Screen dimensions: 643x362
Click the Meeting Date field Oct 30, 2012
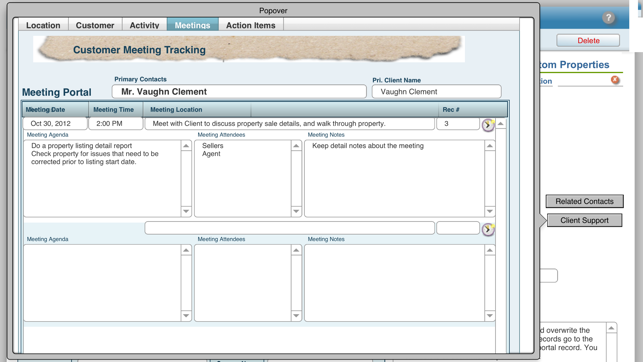coord(55,123)
